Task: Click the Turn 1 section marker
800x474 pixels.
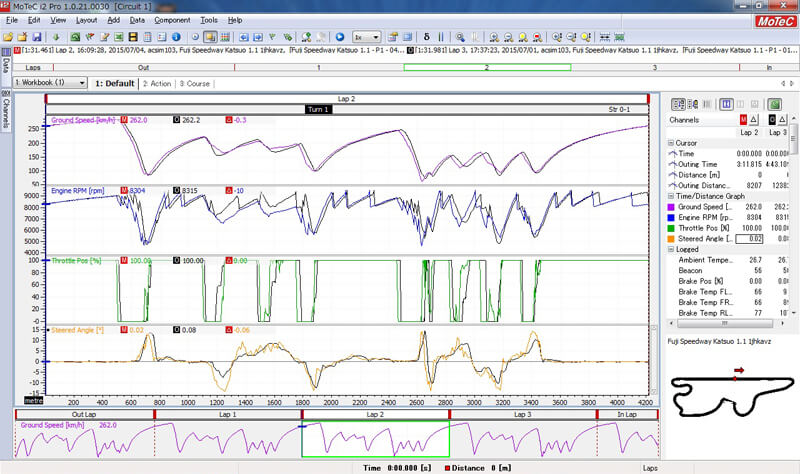Action: point(318,109)
